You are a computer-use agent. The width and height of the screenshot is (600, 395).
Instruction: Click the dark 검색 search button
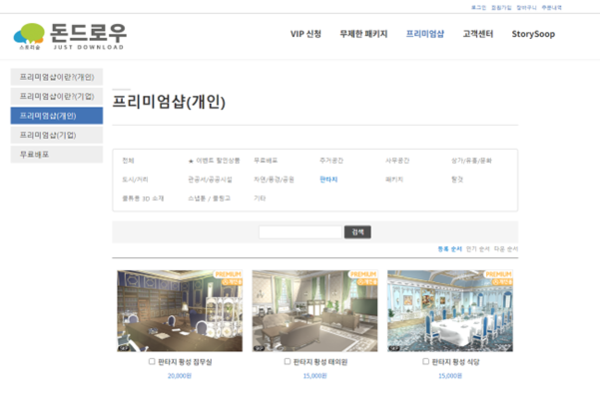click(x=357, y=232)
